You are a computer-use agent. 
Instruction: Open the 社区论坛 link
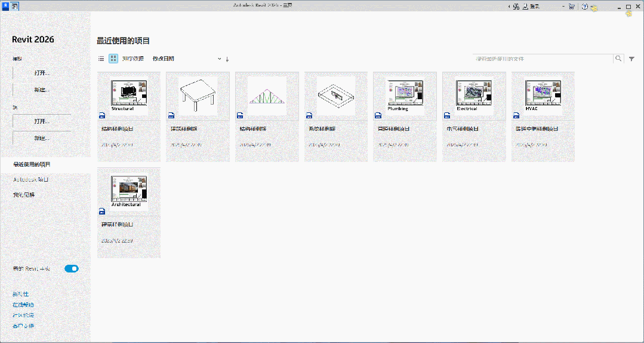(x=23, y=316)
